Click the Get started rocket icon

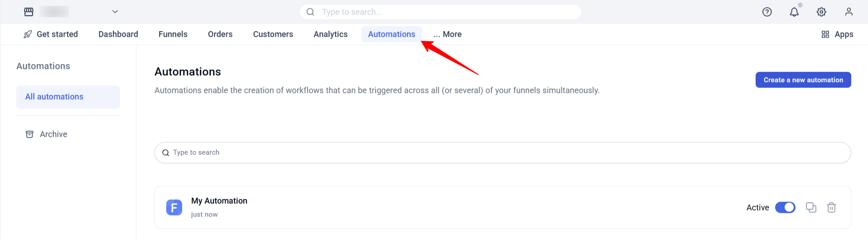pyautogui.click(x=28, y=34)
